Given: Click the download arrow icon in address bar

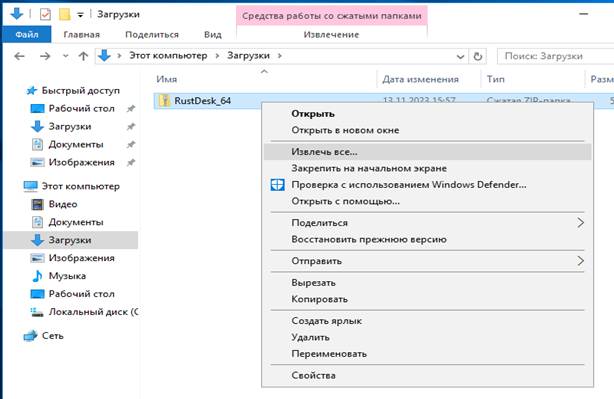Looking at the screenshot, I should pyautogui.click(x=104, y=56).
